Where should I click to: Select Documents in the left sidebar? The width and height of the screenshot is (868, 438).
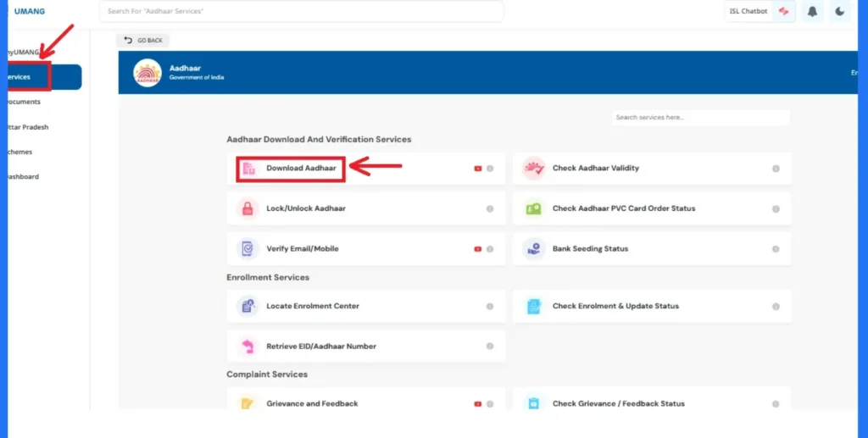coord(24,102)
